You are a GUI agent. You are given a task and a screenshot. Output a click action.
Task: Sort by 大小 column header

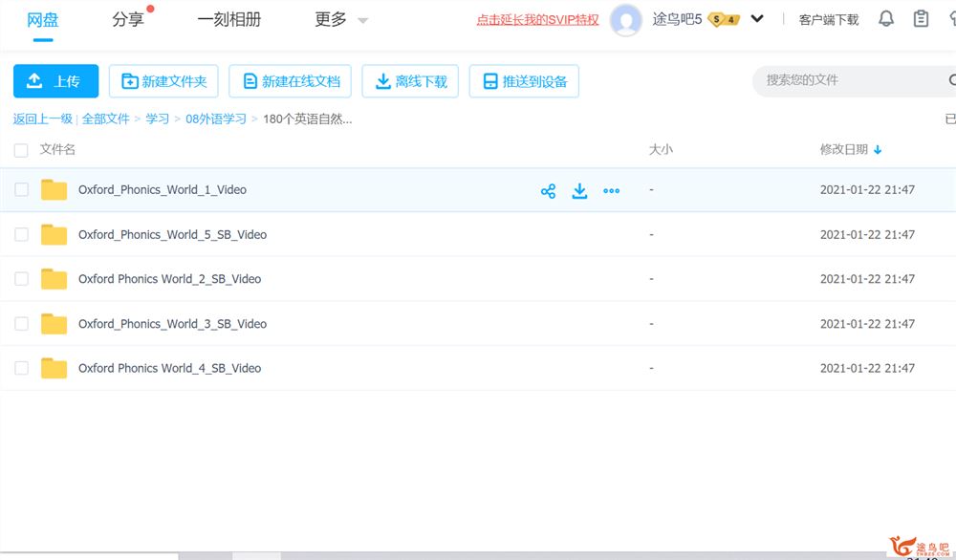pyautogui.click(x=661, y=149)
